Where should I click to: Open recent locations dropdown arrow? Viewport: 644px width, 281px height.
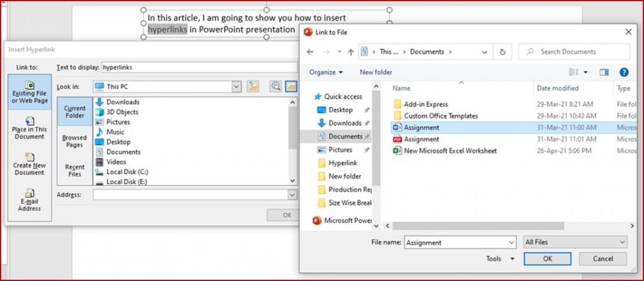[x=339, y=52]
